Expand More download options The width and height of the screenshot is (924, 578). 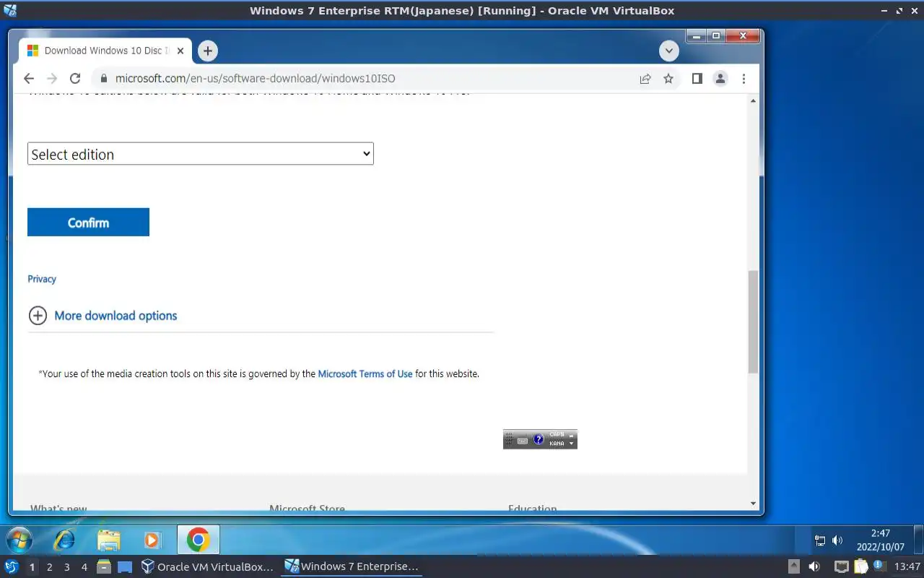[x=103, y=316]
